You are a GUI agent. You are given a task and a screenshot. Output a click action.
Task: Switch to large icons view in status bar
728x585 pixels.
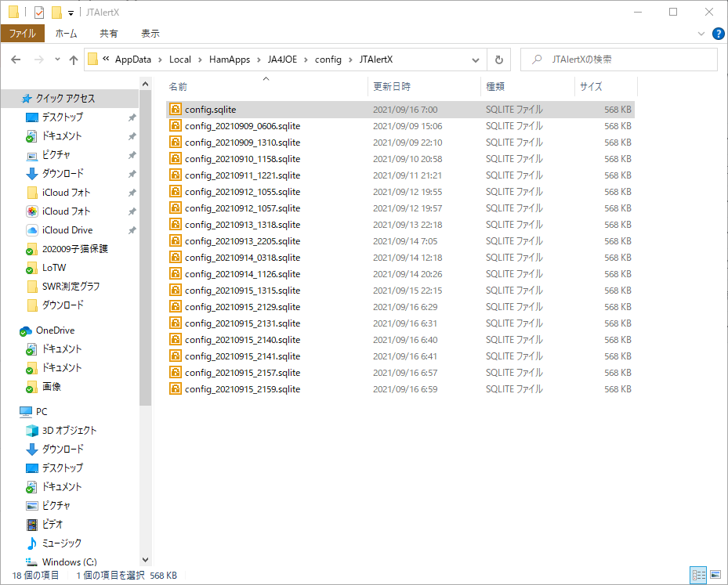715,576
